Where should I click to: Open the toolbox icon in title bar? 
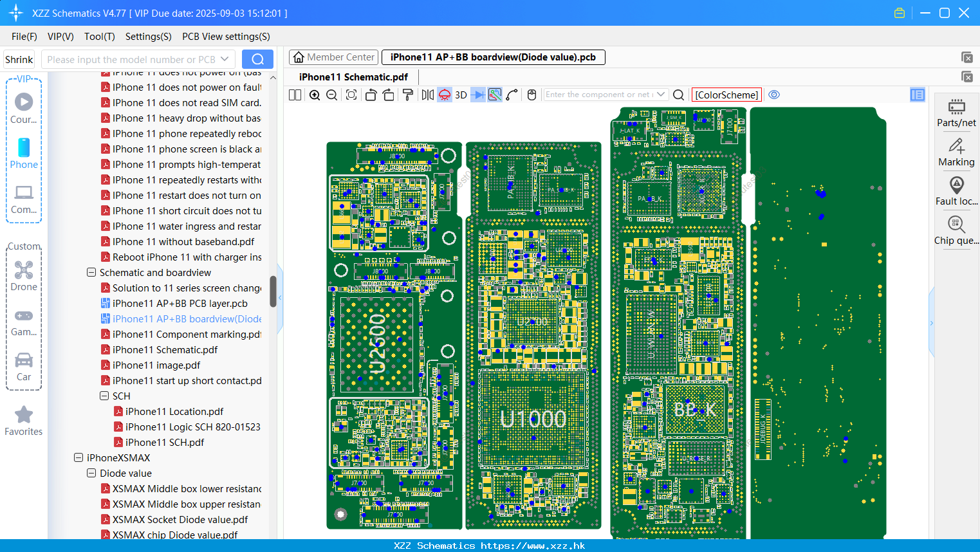click(900, 13)
